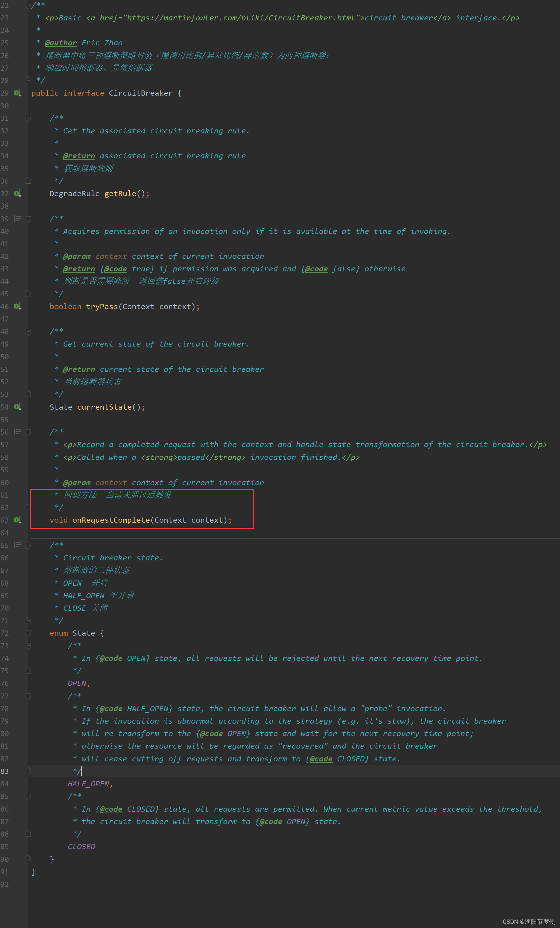Click the implementations gutter icon for currentState()
Image resolution: width=560 pixels, height=928 pixels.
[x=17, y=407]
